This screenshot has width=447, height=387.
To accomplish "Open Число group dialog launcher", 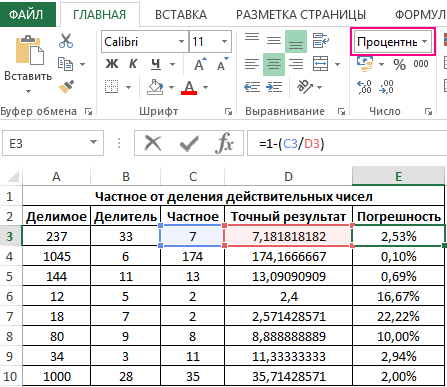I will (x=428, y=111).
